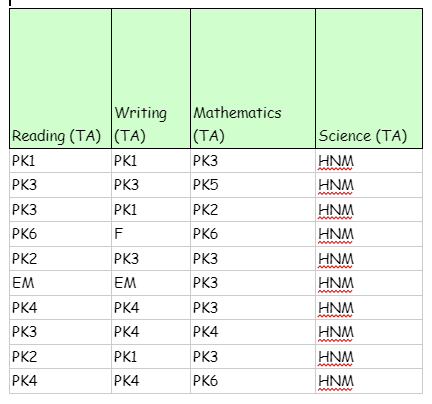Click the last row's PK6 Mathematics cell
This screenshot has width=432, height=404.
click(x=253, y=381)
